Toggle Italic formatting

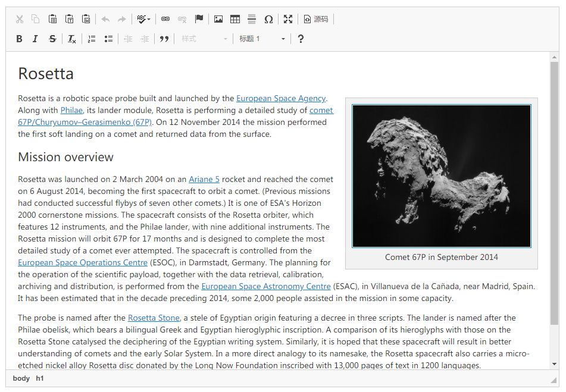pyautogui.click(x=35, y=39)
